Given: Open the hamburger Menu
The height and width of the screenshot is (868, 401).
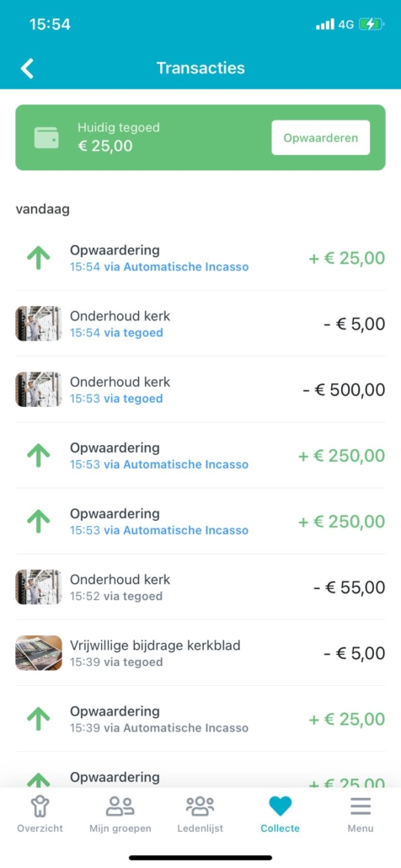Looking at the screenshot, I should pyautogui.click(x=361, y=806).
